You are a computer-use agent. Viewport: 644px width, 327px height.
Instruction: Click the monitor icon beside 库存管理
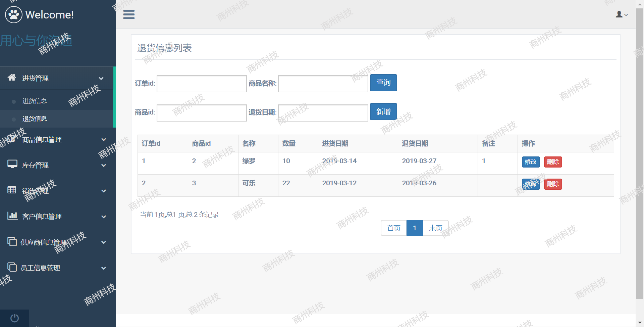12,164
